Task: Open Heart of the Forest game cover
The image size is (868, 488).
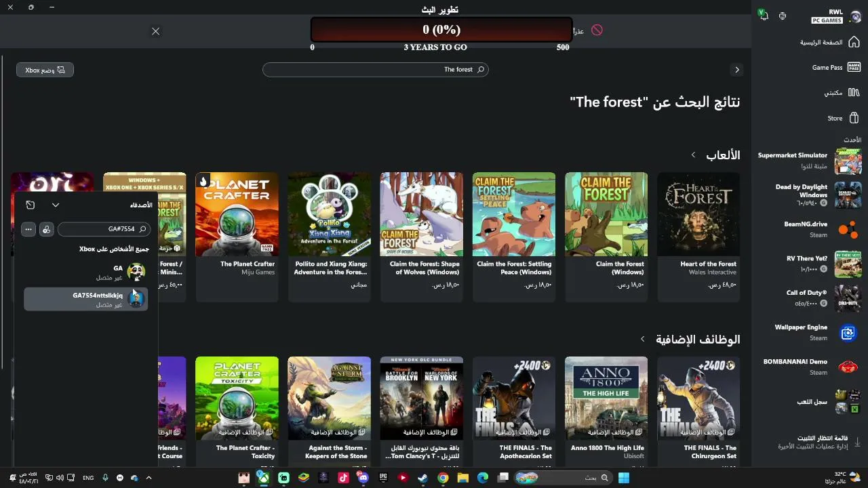Action: coord(698,214)
